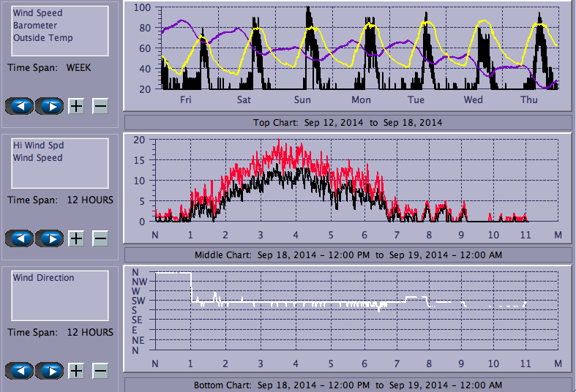Click the Top Chart date range bar

(x=348, y=122)
